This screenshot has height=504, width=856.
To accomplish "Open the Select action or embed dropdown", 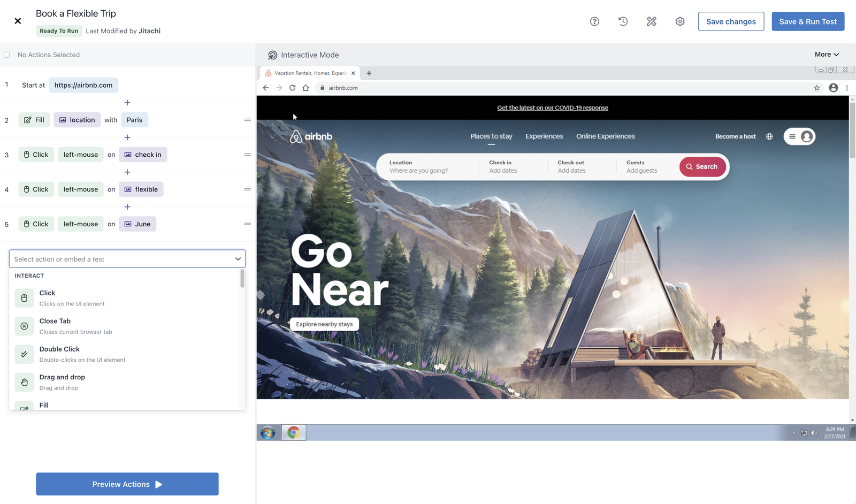I will [127, 259].
